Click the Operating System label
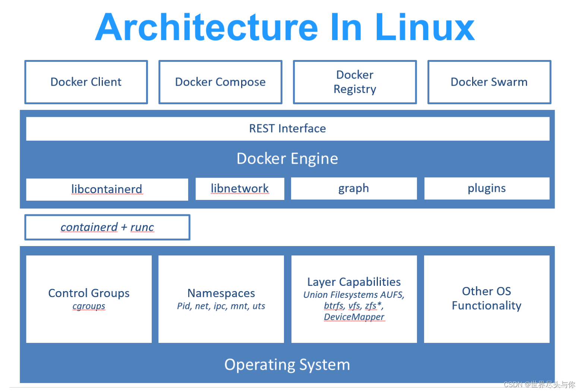Image resolution: width=581 pixels, height=392 pixels. 287,365
